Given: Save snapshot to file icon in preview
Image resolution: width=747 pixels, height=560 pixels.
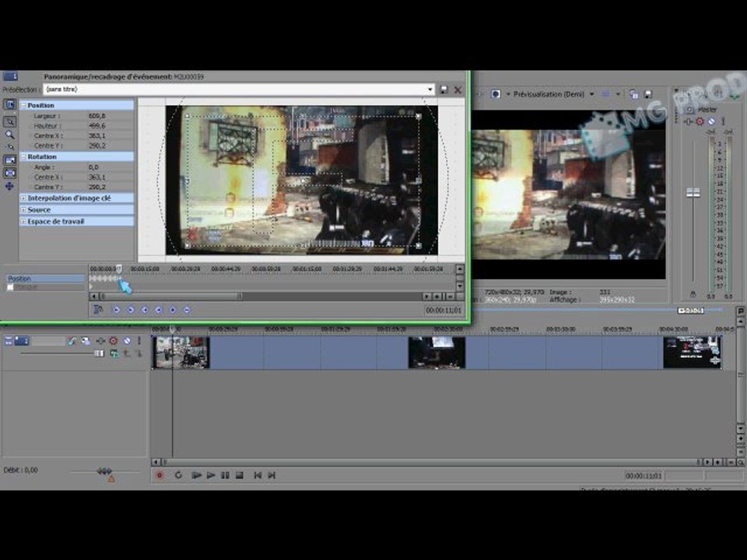Looking at the screenshot, I should point(648,94).
